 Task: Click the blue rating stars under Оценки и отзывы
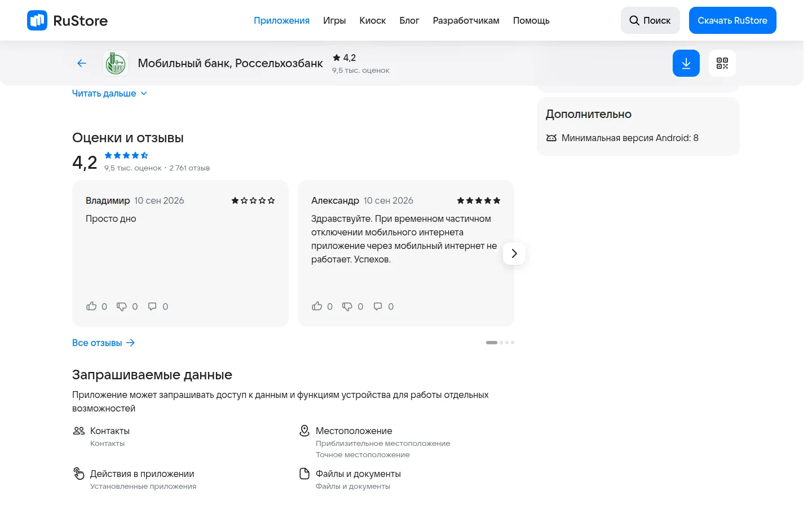pyautogui.click(x=126, y=155)
